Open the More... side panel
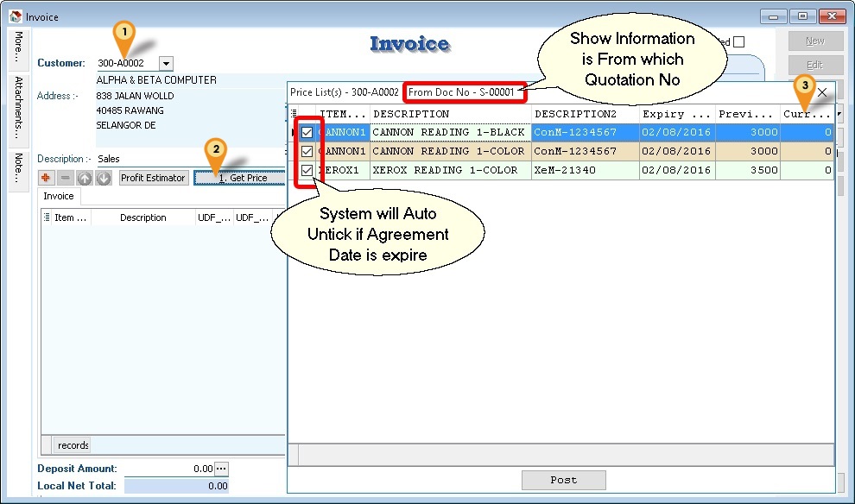 coord(19,48)
